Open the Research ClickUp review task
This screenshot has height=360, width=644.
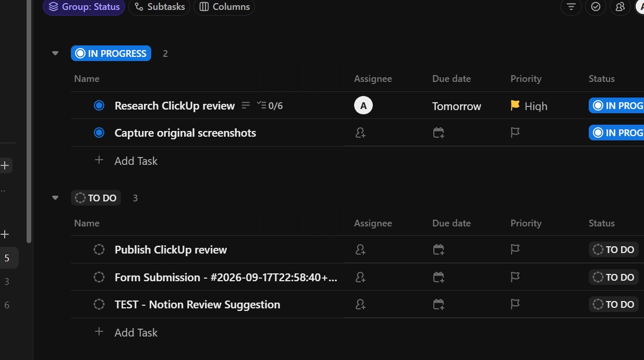[x=175, y=105]
